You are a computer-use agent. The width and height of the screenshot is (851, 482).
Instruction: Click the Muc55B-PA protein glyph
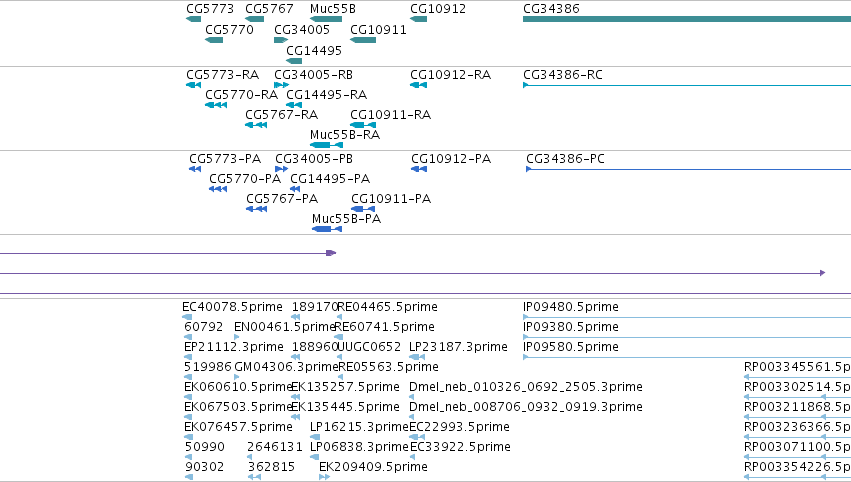327,229
